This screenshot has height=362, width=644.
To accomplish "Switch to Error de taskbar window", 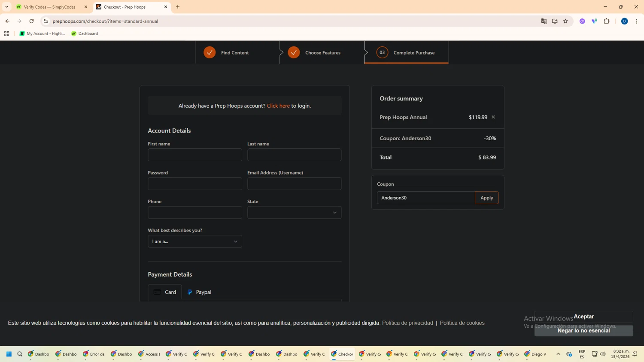I will (94, 354).
